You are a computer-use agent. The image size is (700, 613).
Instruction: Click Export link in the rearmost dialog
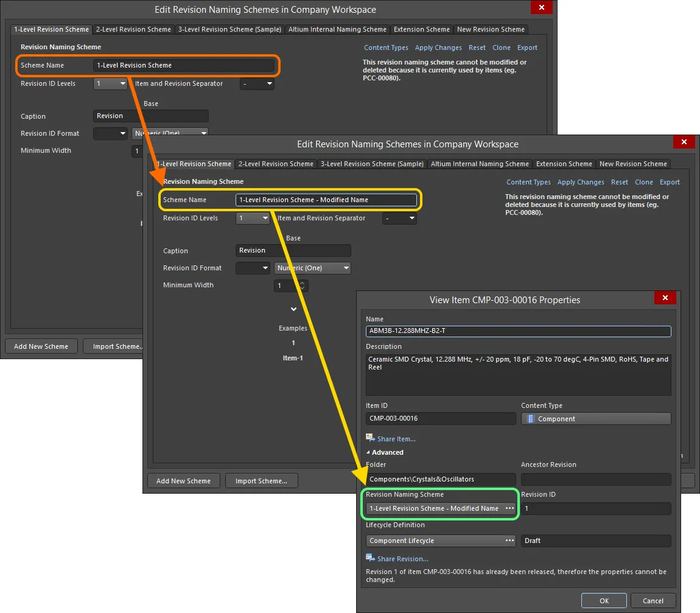(x=527, y=47)
